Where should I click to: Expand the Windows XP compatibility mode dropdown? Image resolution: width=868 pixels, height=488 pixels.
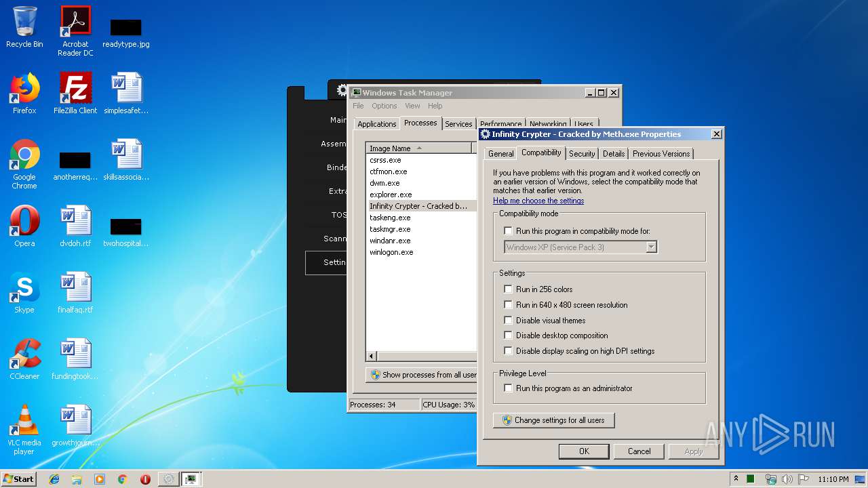pos(651,247)
